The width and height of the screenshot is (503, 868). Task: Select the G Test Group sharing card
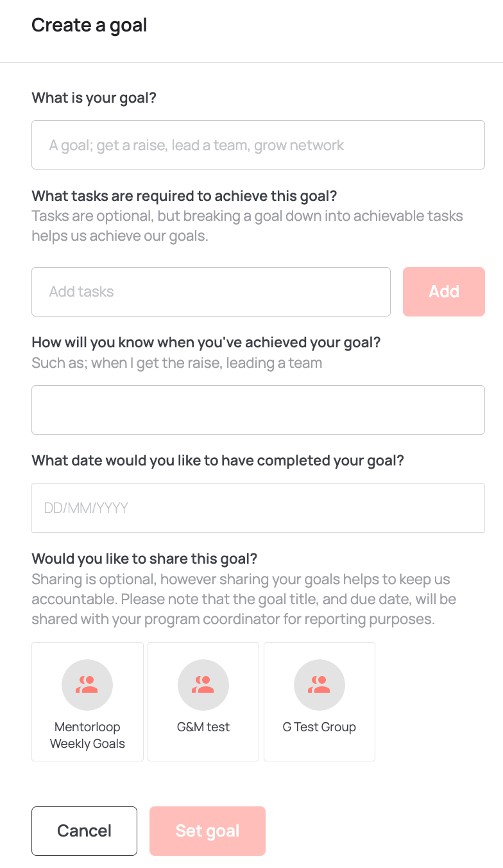click(x=320, y=701)
